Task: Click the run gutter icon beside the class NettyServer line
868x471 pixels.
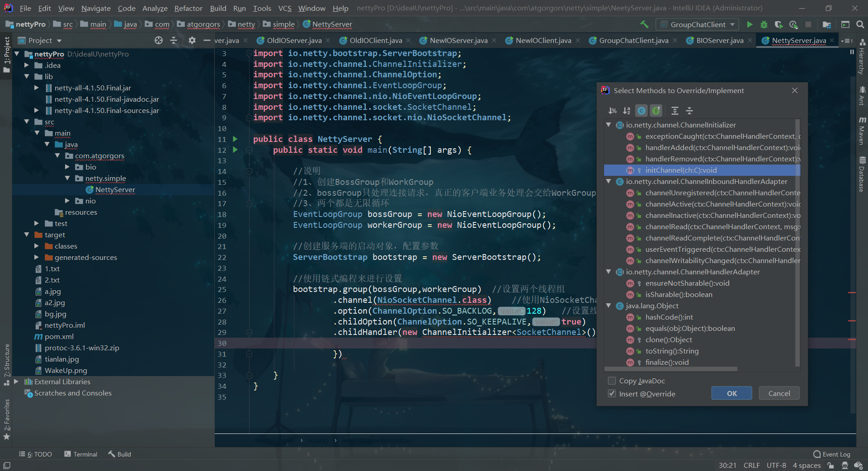Action: (x=235, y=139)
